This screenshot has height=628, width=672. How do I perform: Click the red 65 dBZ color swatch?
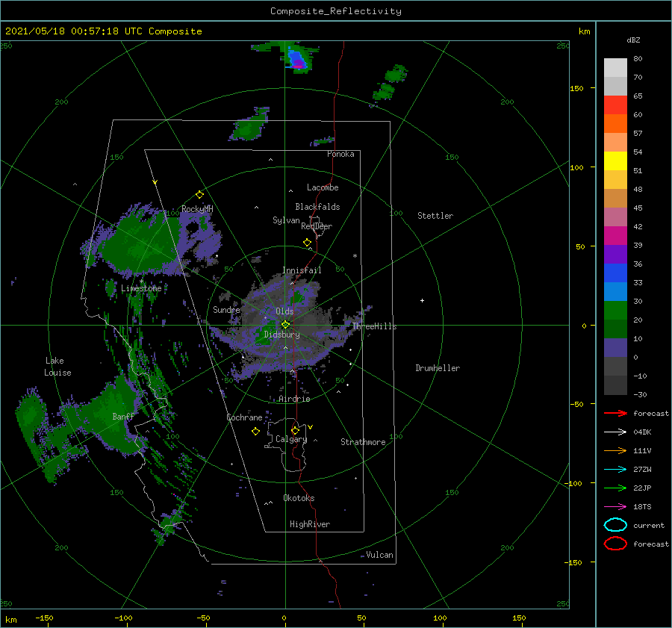[x=615, y=105]
